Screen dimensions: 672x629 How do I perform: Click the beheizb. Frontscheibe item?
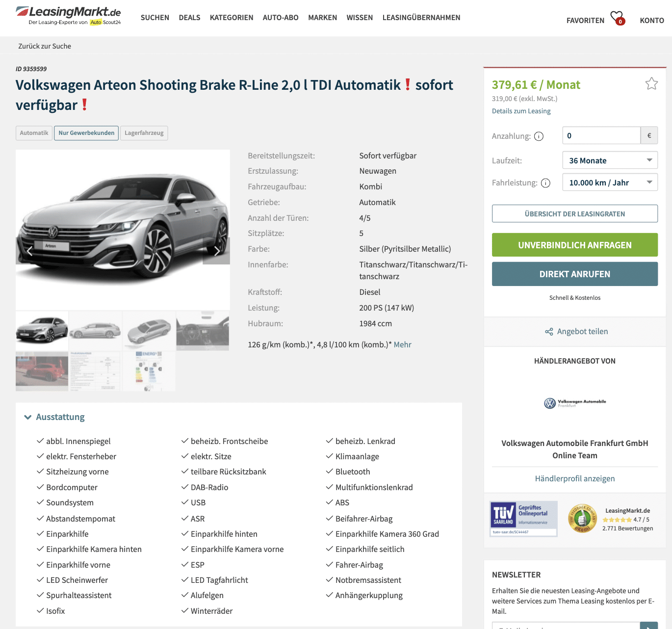[230, 441]
